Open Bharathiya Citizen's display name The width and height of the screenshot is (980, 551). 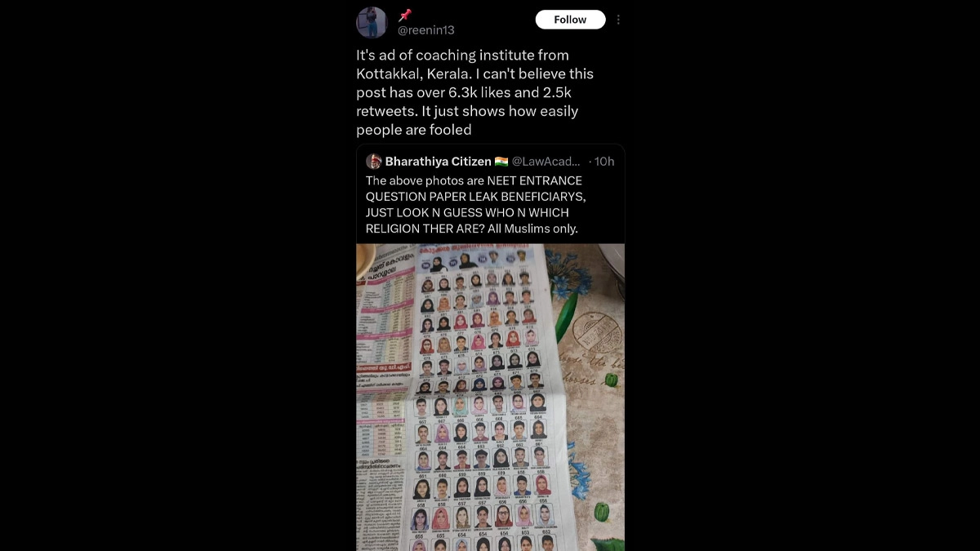[438, 162]
